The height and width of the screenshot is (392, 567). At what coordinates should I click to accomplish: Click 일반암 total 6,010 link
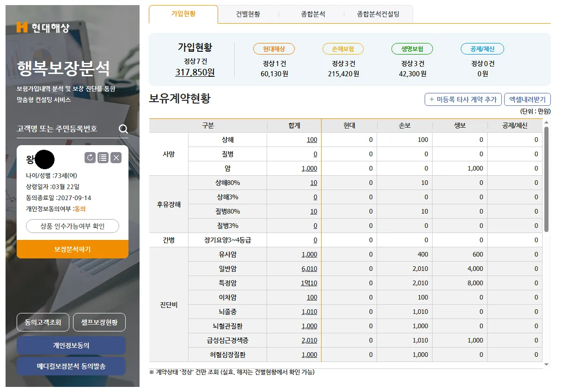pos(310,269)
